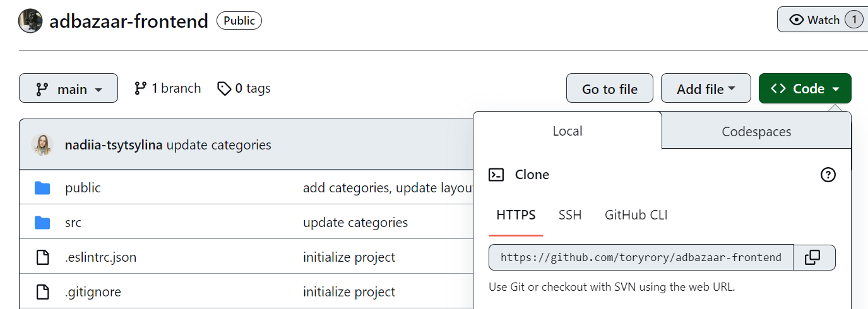Click the .gitignore file icon
This screenshot has height=309, width=868.
42,292
